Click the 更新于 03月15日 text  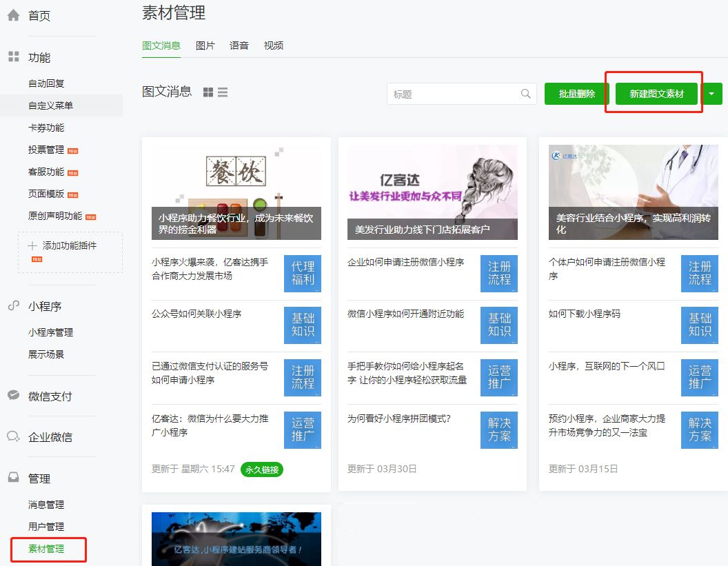(583, 469)
